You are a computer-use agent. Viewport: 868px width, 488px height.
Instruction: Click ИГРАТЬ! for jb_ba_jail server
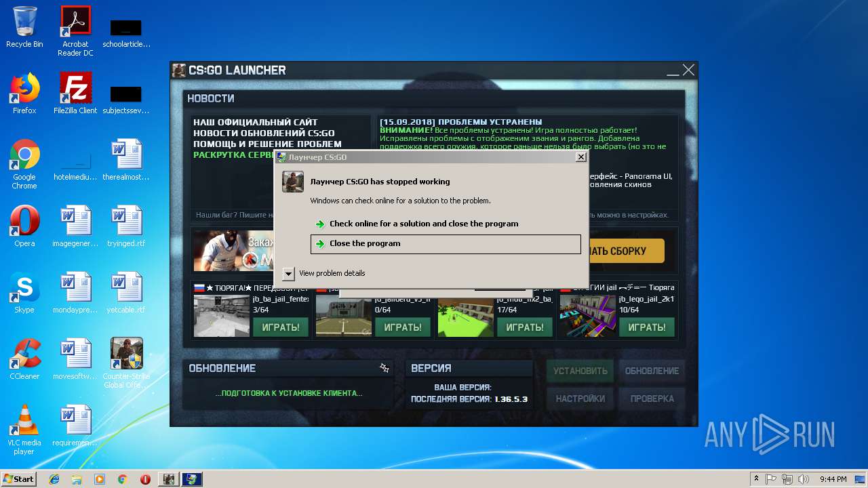point(281,327)
